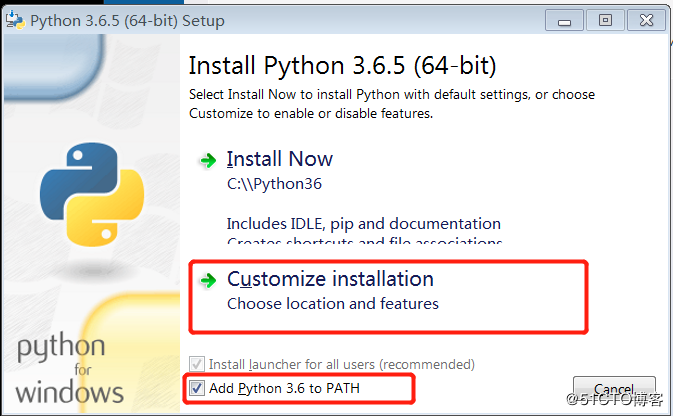Click the Install Now option
Image resolution: width=673 pixels, height=416 pixels.
click(x=279, y=159)
